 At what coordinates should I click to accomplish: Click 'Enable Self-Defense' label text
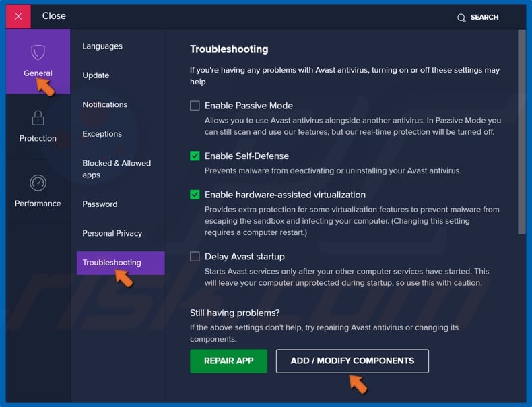246,156
